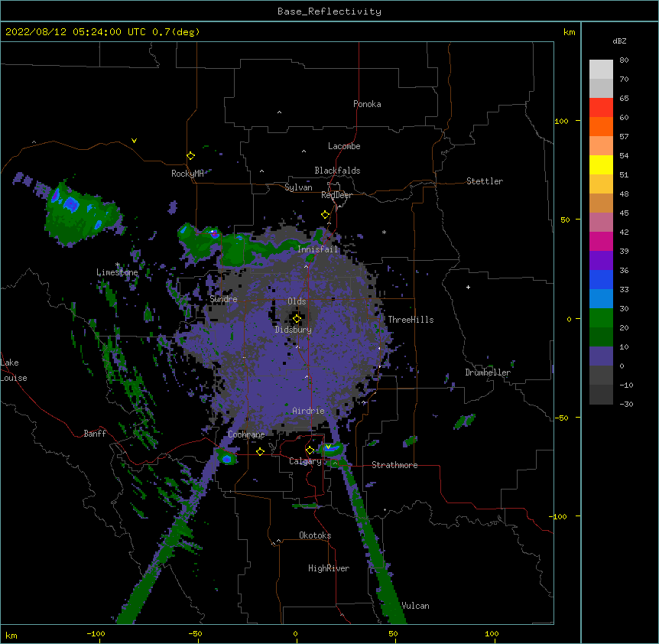Screen dimensions: 659x644
Task: Click the Cochrane town label
Action: tap(246, 434)
